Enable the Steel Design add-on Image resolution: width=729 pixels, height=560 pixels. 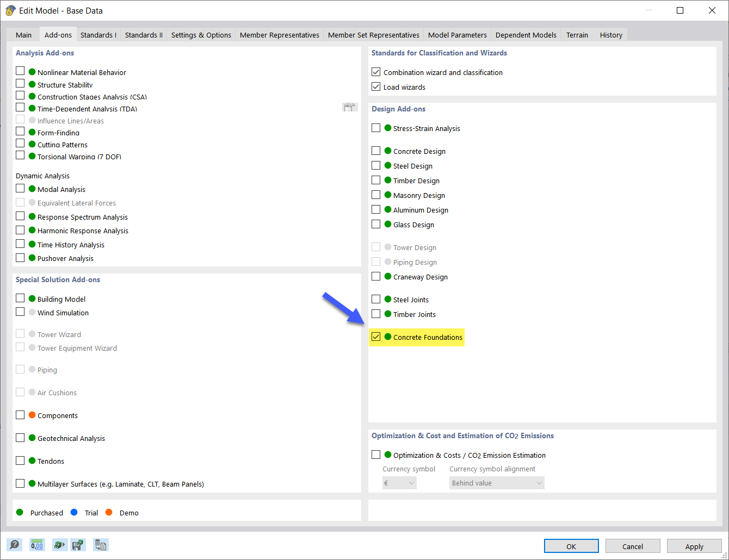376,165
